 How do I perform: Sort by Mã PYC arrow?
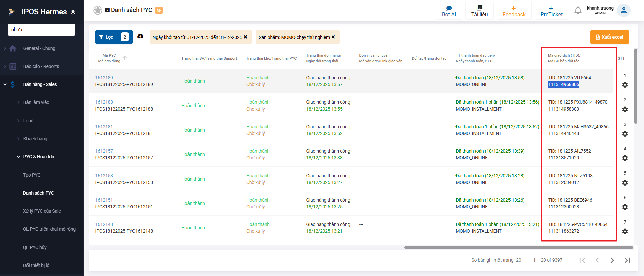pyautogui.click(x=125, y=58)
